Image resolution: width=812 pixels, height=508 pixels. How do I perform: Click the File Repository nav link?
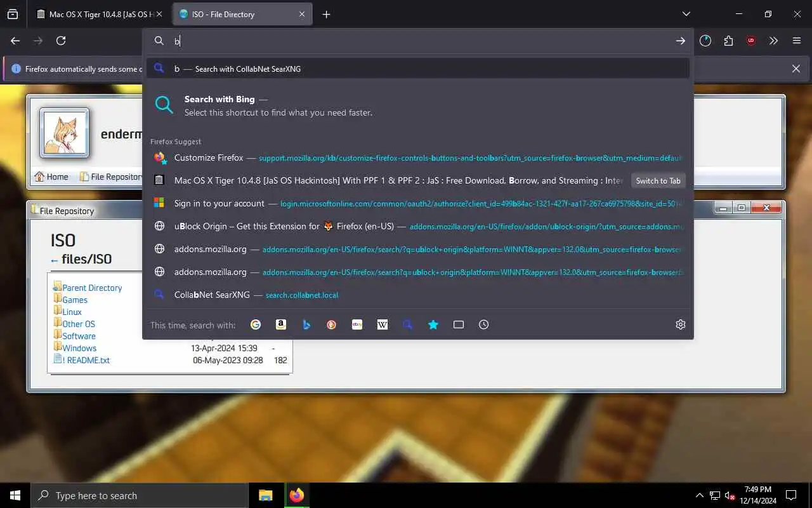coord(111,177)
